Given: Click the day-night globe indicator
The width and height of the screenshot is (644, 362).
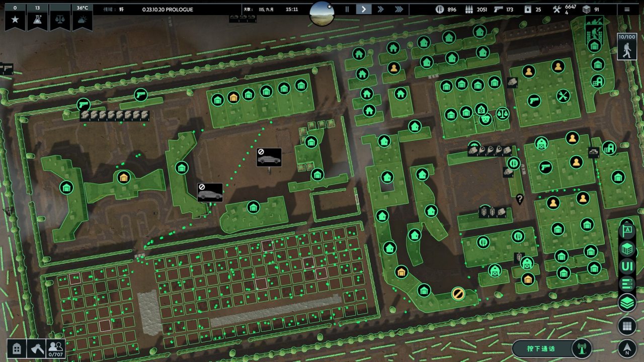Looking at the screenshot, I should (x=322, y=13).
